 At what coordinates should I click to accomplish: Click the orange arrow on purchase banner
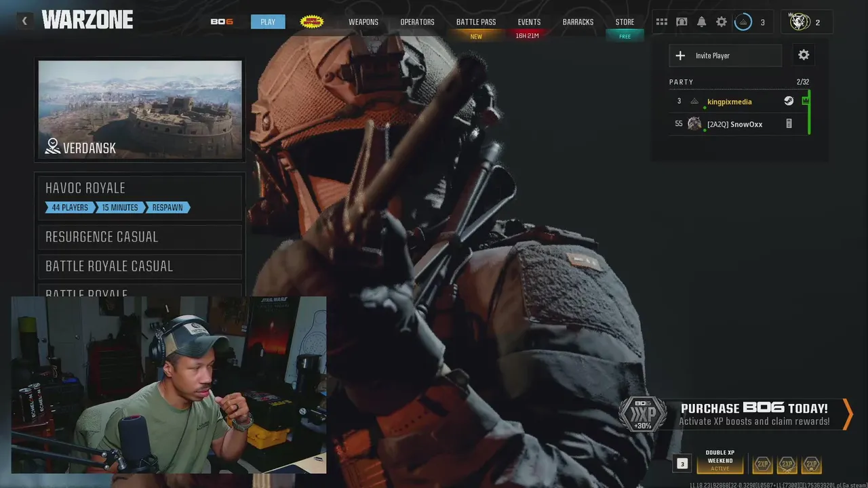click(847, 414)
